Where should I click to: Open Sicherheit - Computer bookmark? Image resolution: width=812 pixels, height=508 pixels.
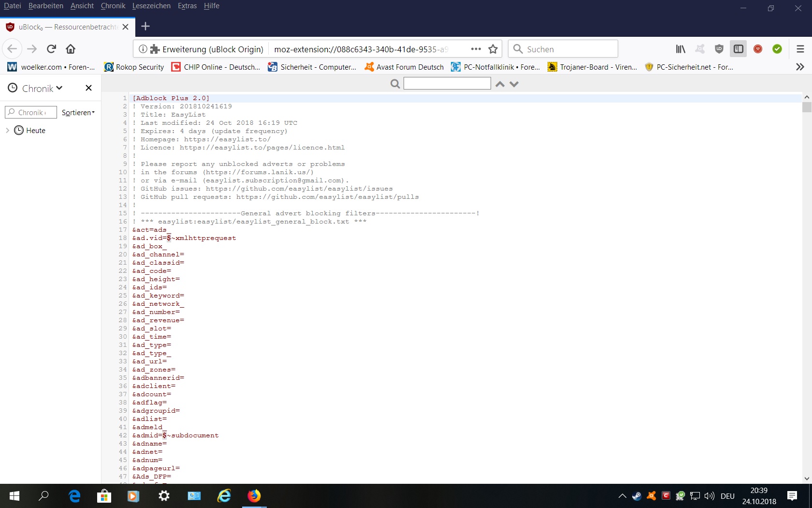click(312, 67)
